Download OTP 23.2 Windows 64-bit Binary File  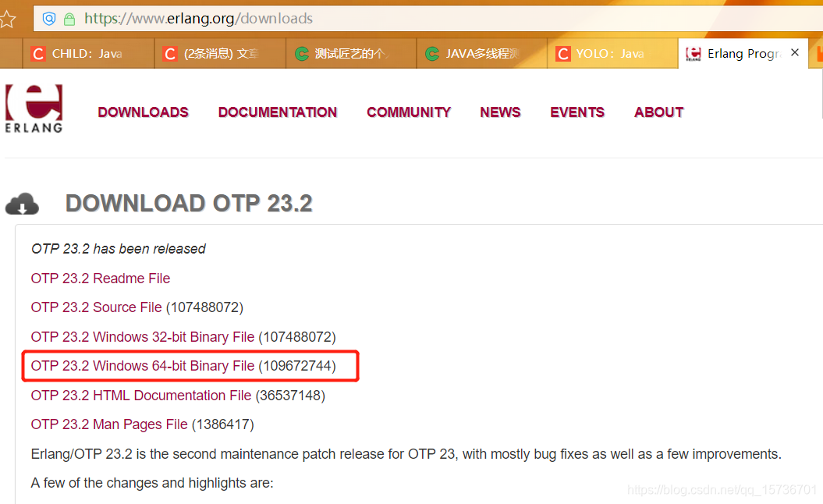point(142,365)
